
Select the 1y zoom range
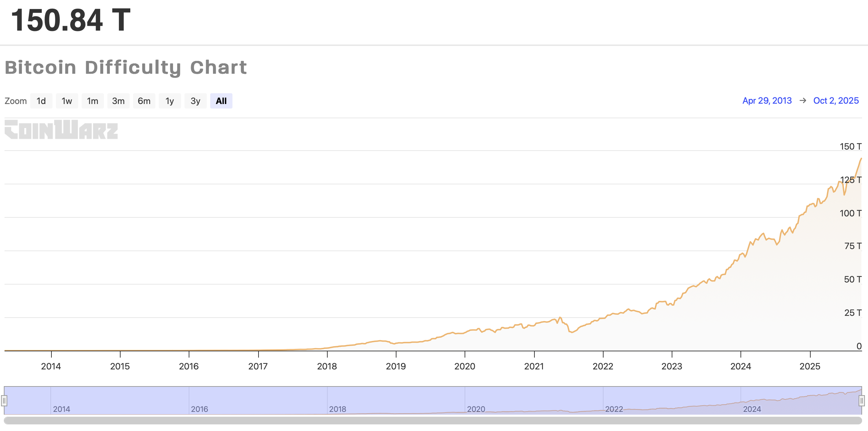(x=170, y=101)
